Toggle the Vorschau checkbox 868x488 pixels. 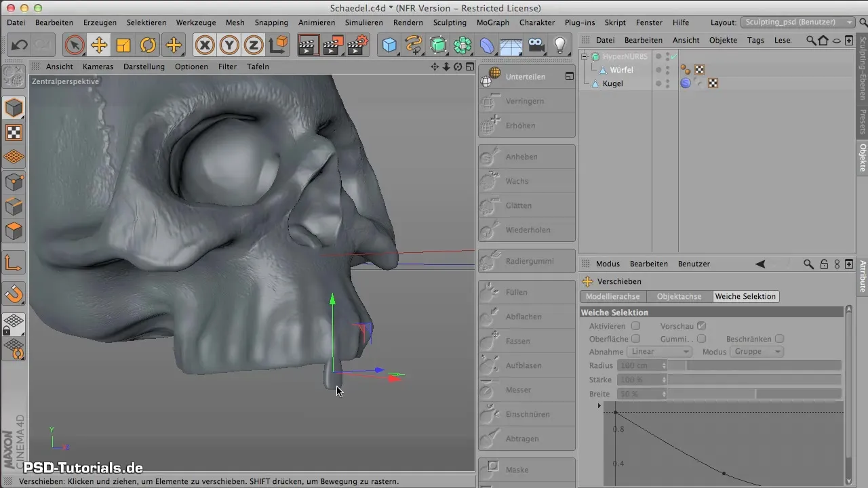702,326
